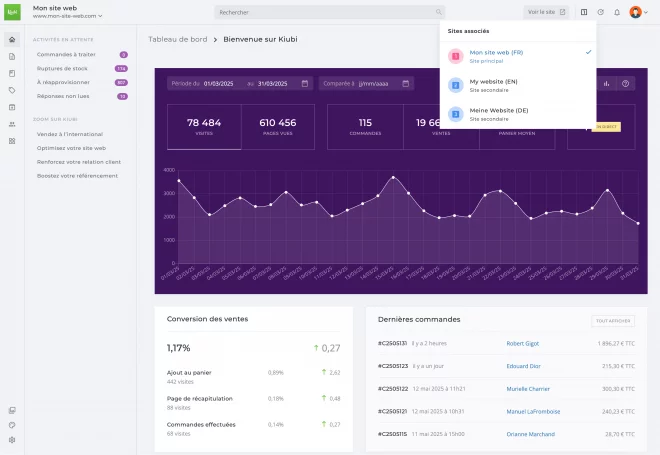
Task: Click the pink icon for Mon site web
Action: click(x=455, y=56)
